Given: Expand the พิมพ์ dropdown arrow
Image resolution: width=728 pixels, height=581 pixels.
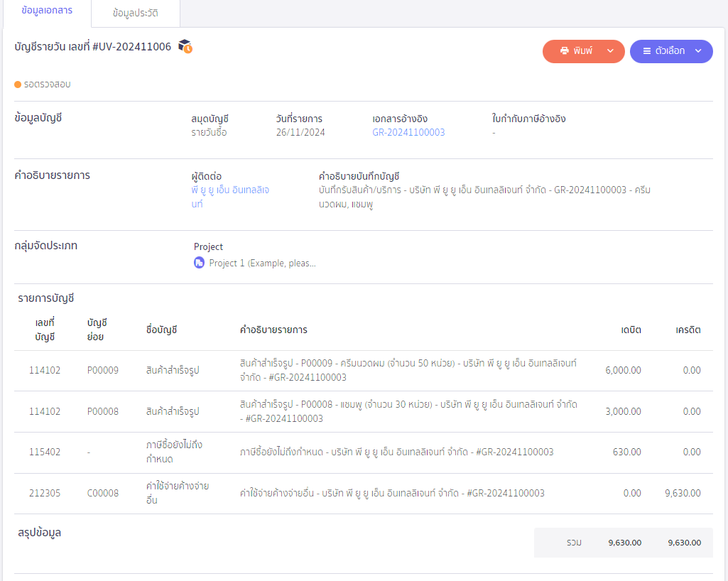Looking at the screenshot, I should [x=610, y=51].
